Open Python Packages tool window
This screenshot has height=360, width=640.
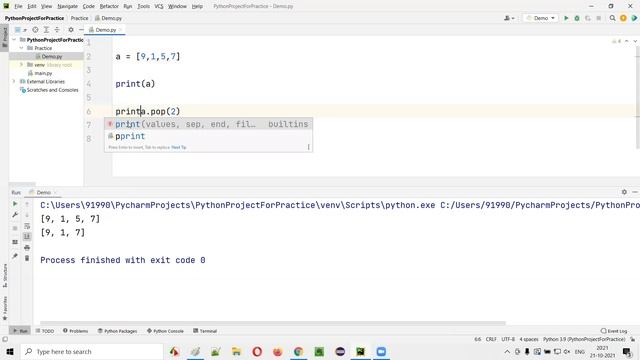click(x=118, y=331)
